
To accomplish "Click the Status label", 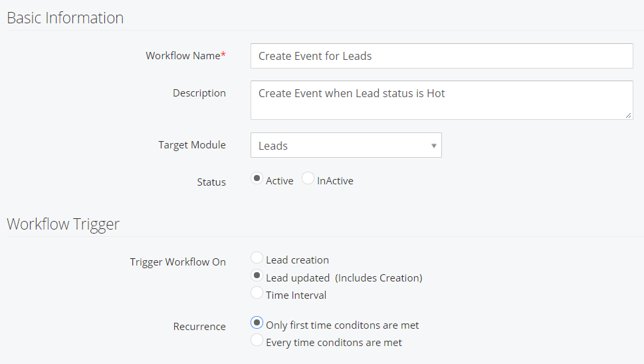I will (x=211, y=182).
